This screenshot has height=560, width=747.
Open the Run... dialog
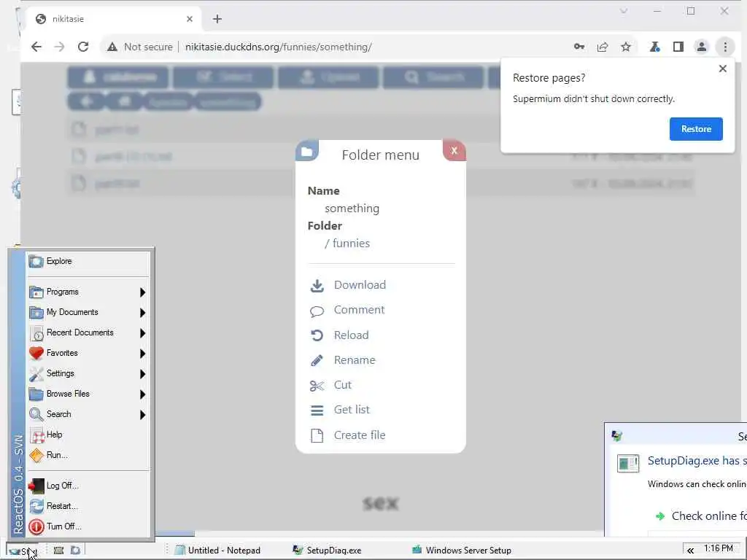tap(88, 455)
